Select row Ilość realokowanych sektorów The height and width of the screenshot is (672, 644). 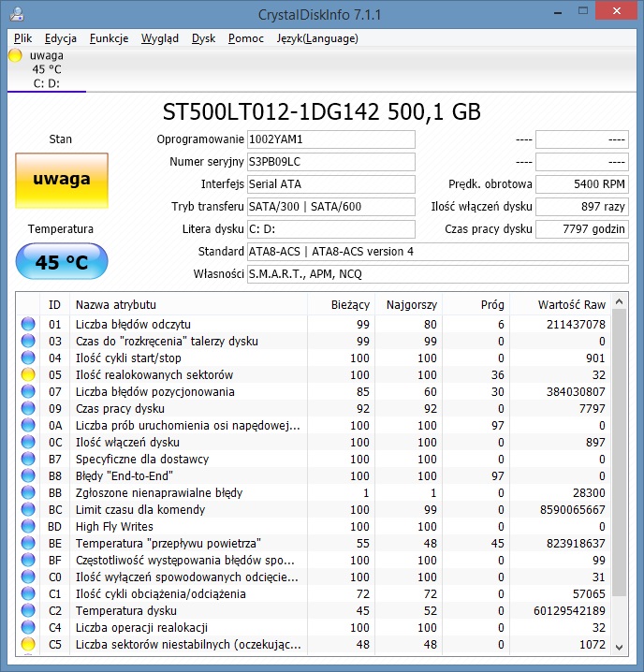(314, 374)
